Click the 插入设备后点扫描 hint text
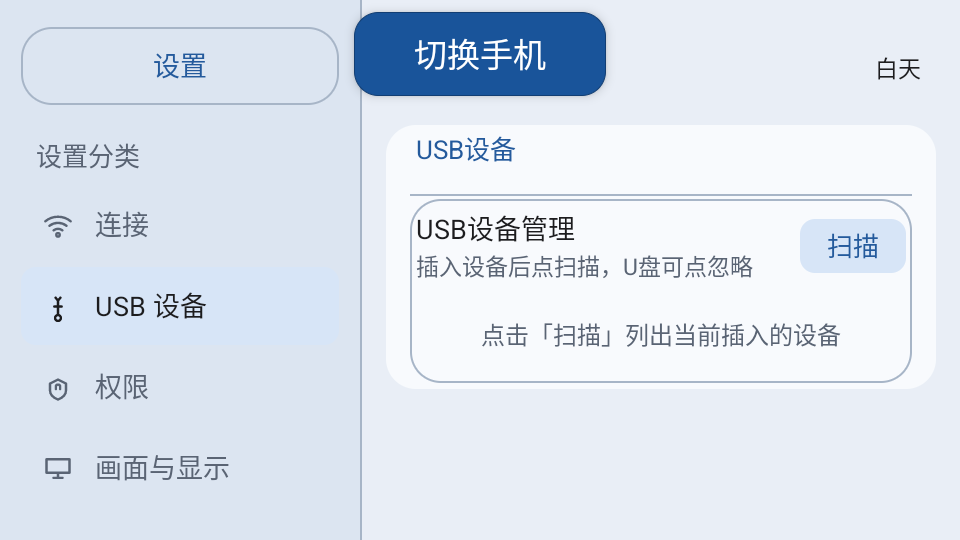This screenshot has height=540, width=960. click(585, 267)
